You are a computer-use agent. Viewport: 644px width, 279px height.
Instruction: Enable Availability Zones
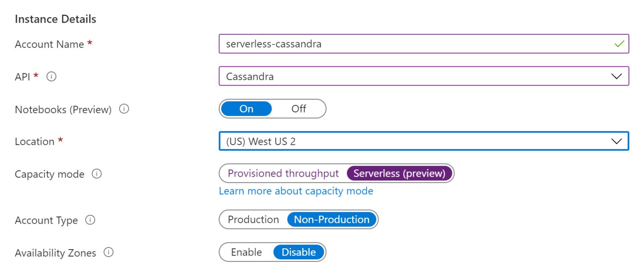click(x=247, y=252)
